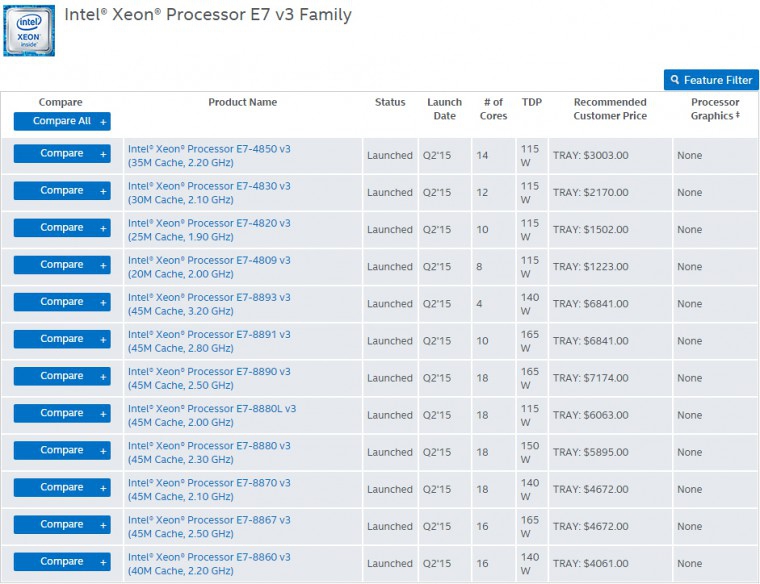Click the price TRAY: $1223.00
This screenshot has height=584, width=760.
click(591, 267)
